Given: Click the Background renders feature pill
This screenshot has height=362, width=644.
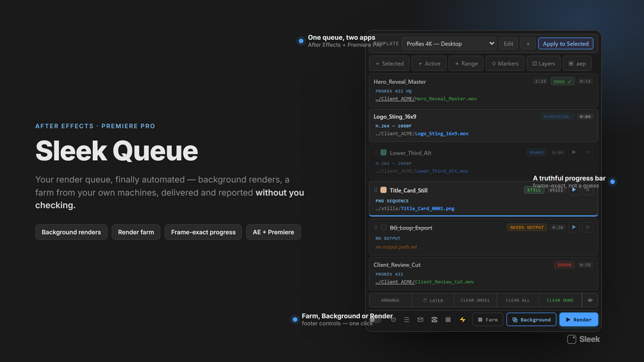Looking at the screenshot, I should [71, 233].
